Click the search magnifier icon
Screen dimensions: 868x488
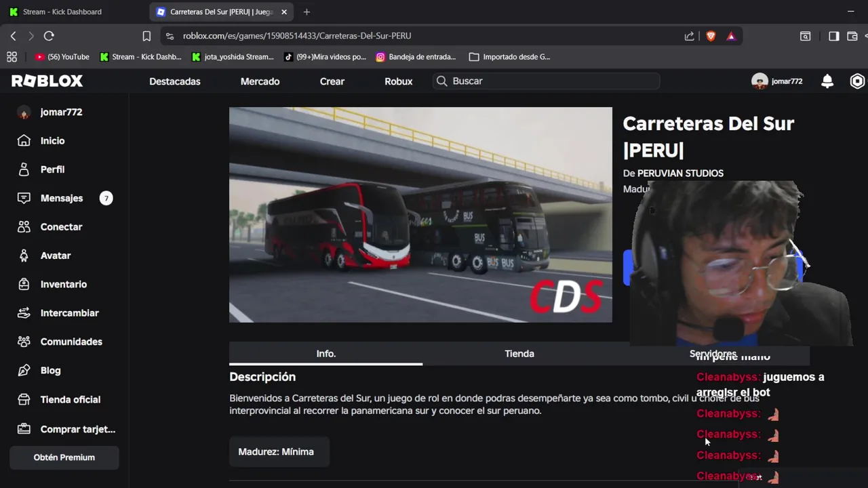coord(441,81)
